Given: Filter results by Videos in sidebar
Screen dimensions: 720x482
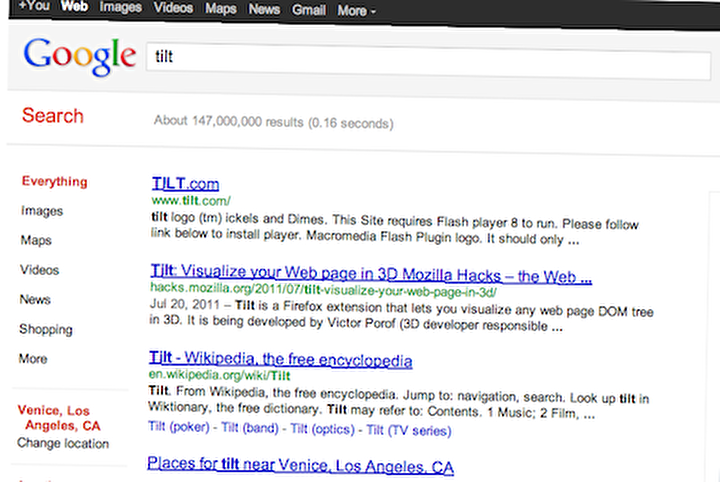Looking at the screenshot, I should (39, 270).
